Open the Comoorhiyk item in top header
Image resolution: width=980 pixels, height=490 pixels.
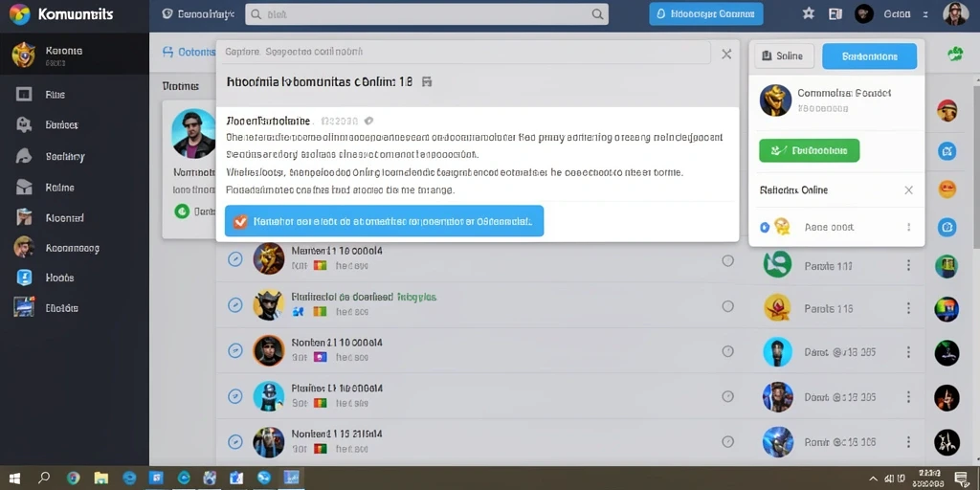[197, 13]
